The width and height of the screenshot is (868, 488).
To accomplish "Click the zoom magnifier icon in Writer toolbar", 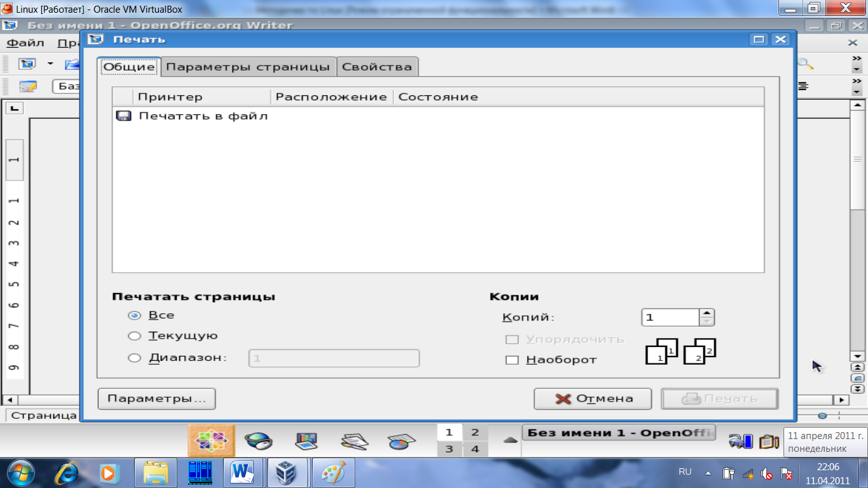I will pyautogui.click(x=806, y=64).
